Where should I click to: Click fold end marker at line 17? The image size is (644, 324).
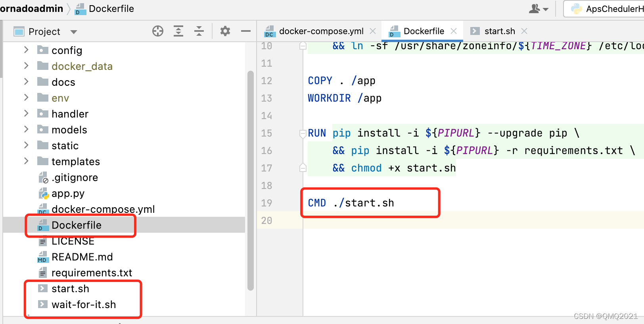(303, 168)
